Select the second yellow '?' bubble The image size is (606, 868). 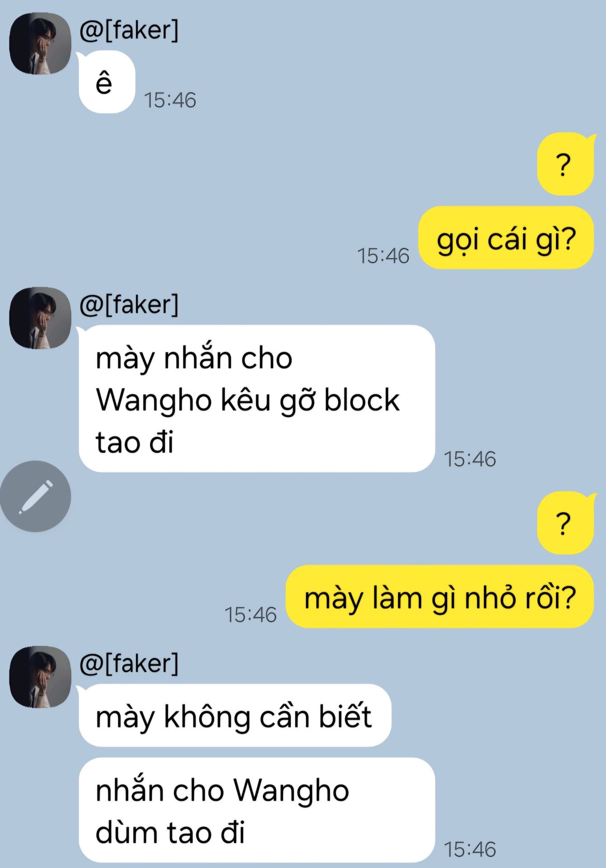click(565, 523)
